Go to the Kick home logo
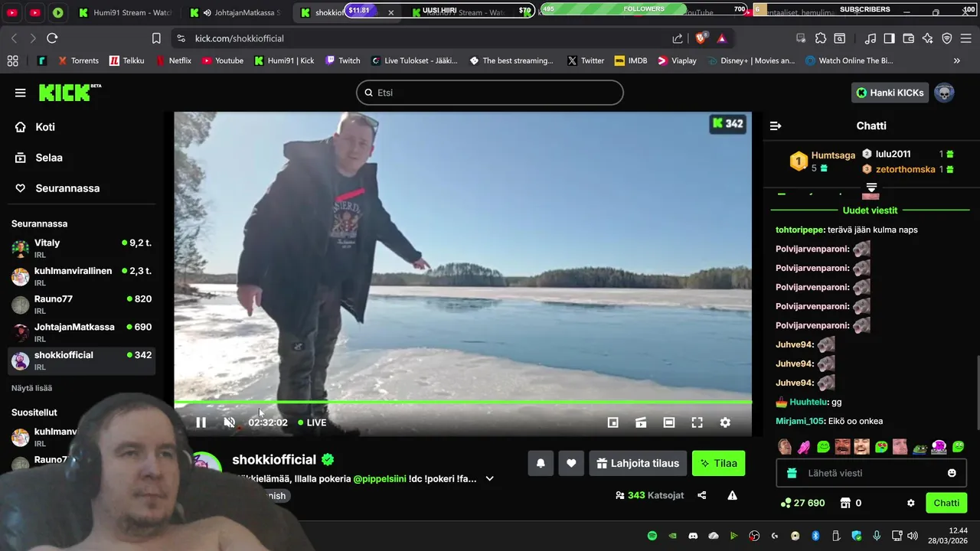 70,93
